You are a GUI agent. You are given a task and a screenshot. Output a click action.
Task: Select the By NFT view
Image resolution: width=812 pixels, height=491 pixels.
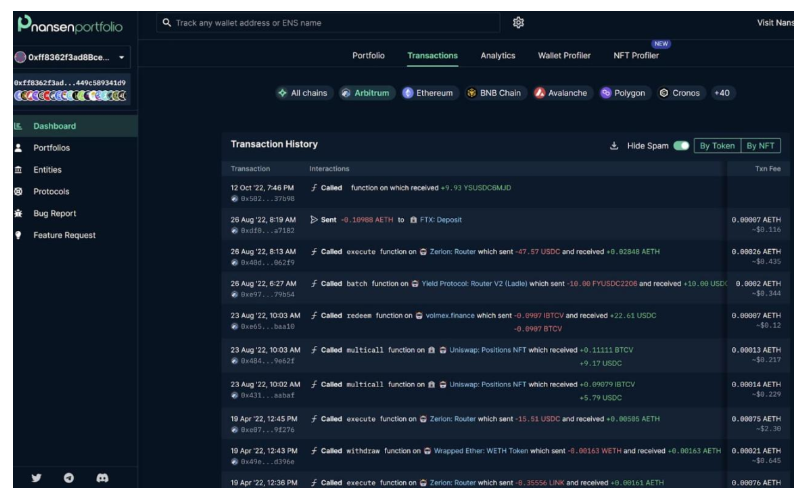760,146
